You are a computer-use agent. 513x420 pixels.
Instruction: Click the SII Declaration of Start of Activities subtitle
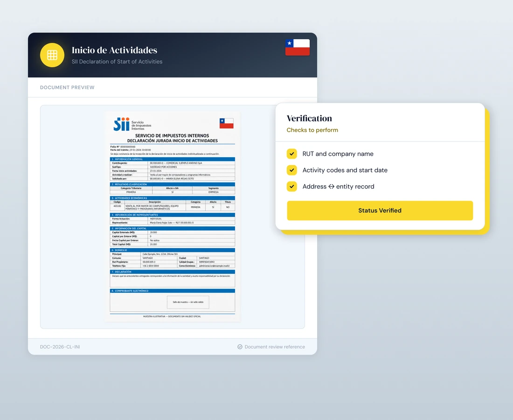click(x=117, y=62)
